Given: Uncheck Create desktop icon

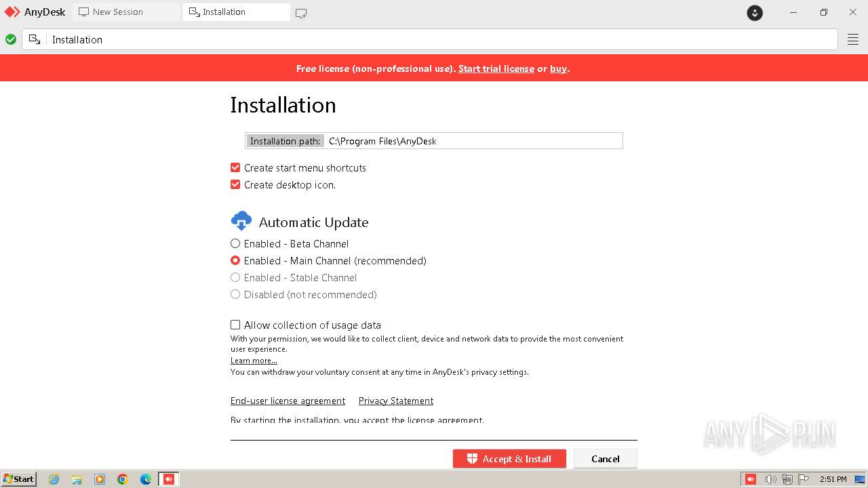Looking at the screenshot, I should (235, 184).
